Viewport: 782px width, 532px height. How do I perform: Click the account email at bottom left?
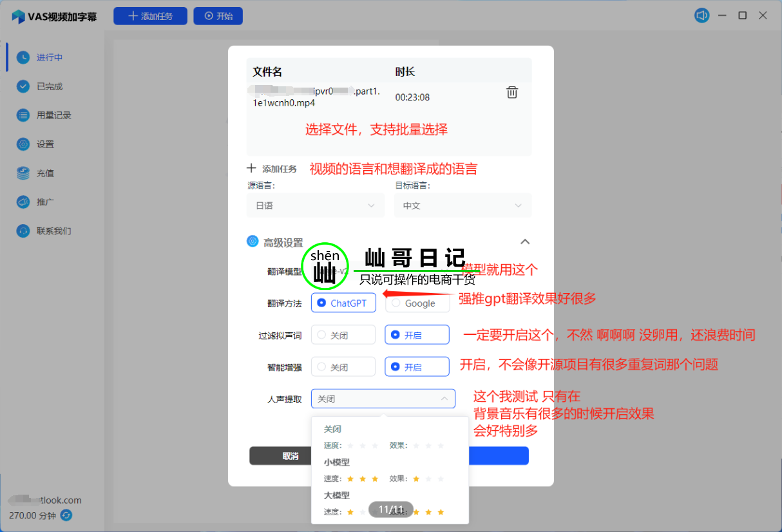coord(45,500)
